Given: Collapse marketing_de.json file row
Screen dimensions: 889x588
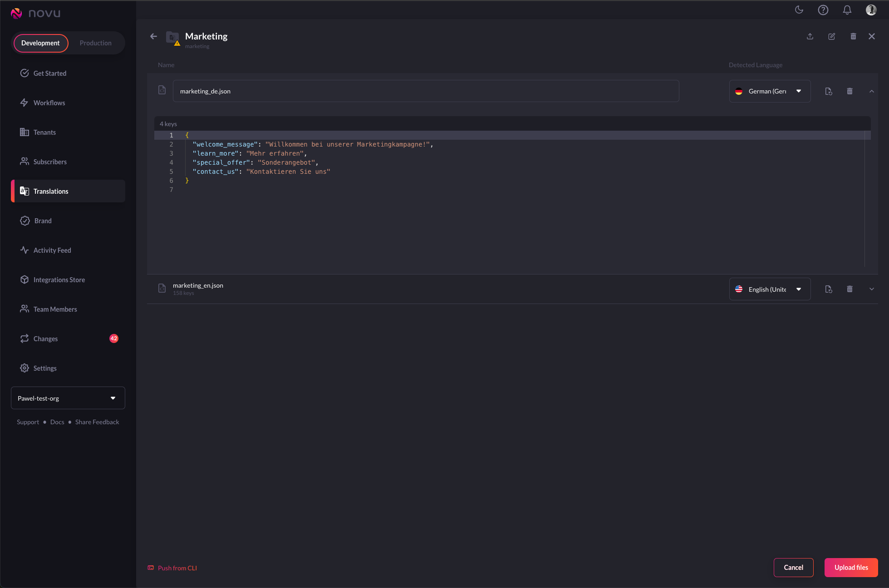Looking at the screenshot, I should coord(871,91).
